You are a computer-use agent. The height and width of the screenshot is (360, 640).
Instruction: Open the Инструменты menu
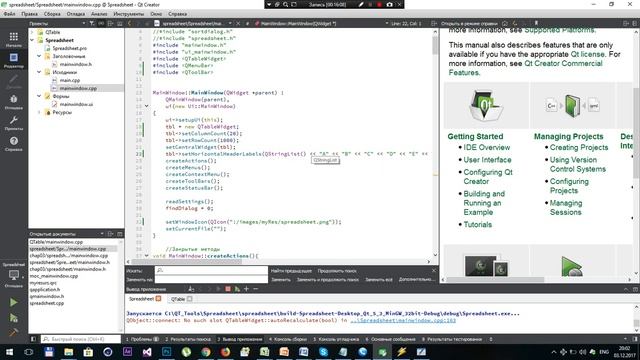pos(129,14)
